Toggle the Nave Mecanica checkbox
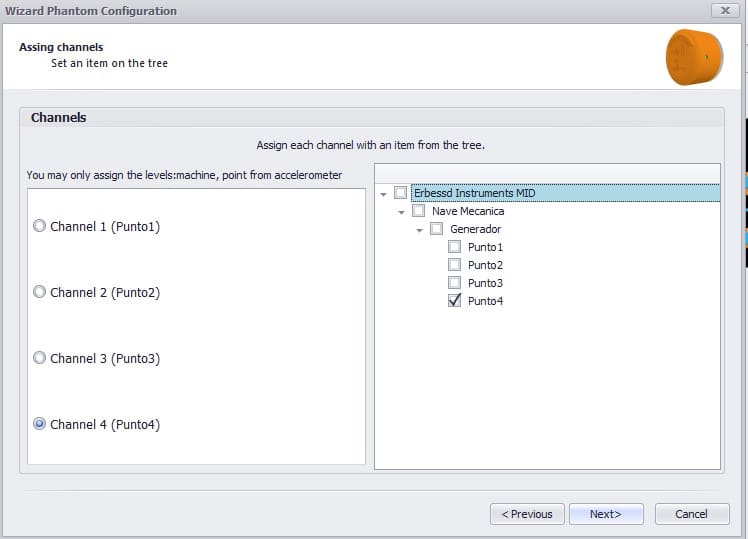The image size is (748, 539). click(418, 210)
